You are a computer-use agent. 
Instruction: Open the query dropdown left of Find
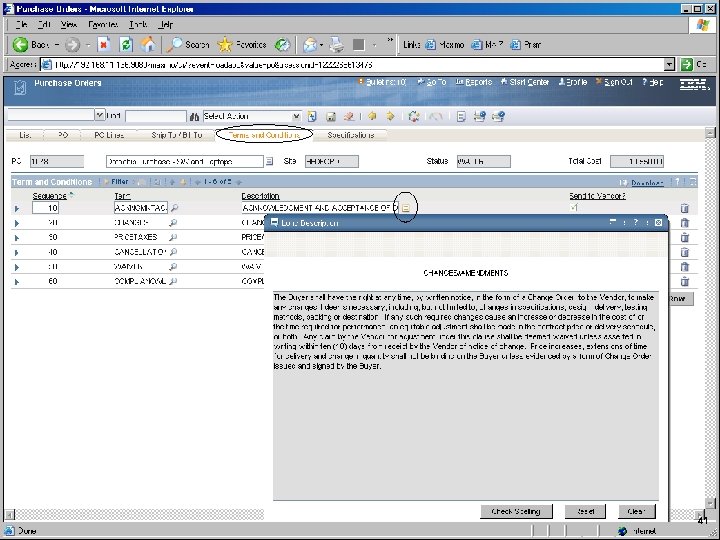99,115
